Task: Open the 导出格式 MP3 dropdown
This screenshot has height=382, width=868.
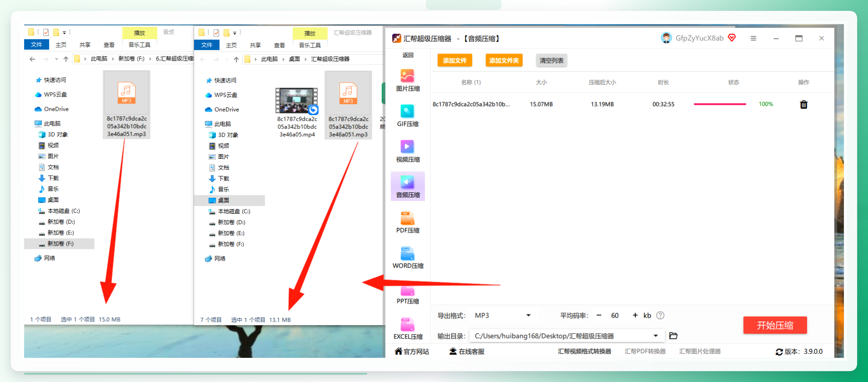Action: click(x=503, y=315)
